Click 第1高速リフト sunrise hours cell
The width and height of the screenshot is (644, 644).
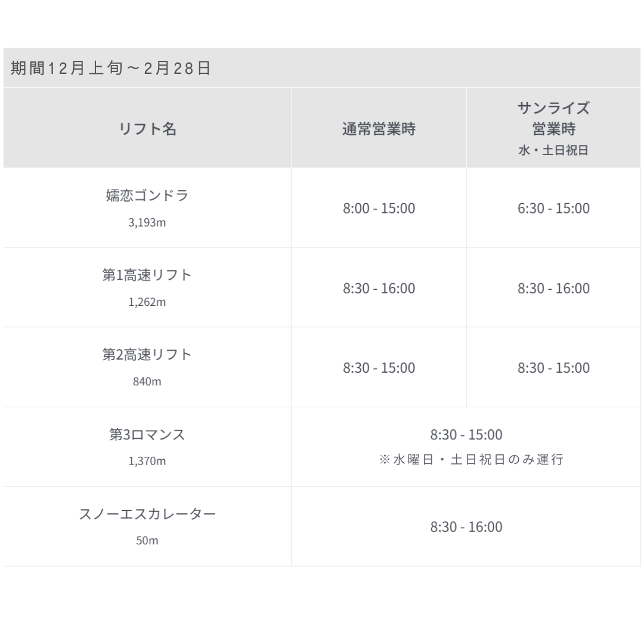tap(553, 288)
